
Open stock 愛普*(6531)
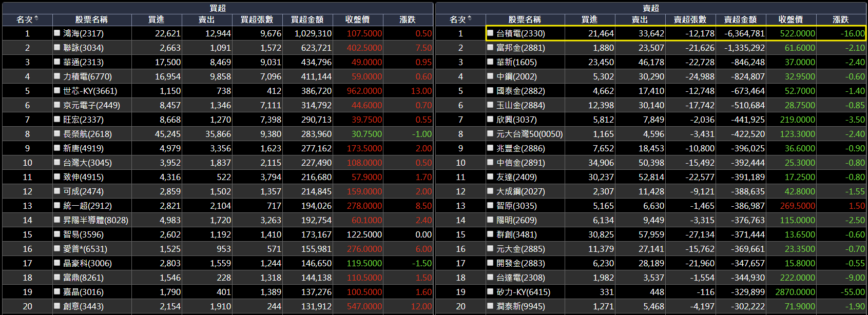click(85, 249)
